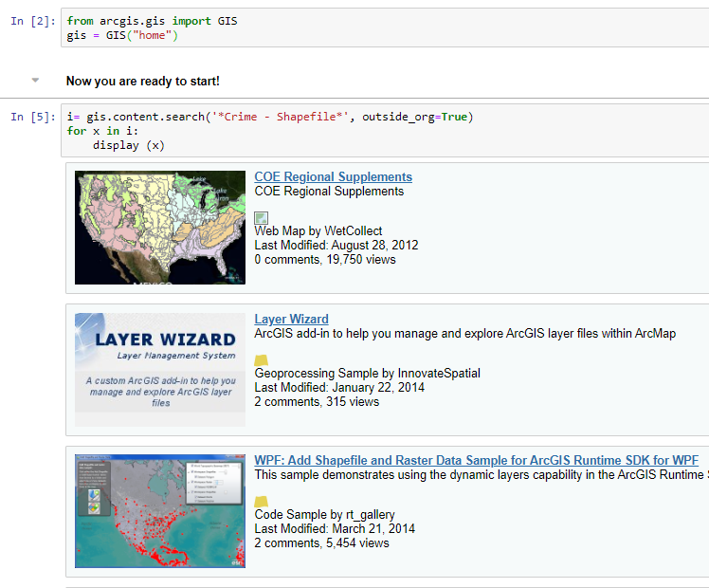The width and height of the screenshot is (709, 588).
Task: Click '2 comments, 315 views' text
Action: [x=317, y=402]
